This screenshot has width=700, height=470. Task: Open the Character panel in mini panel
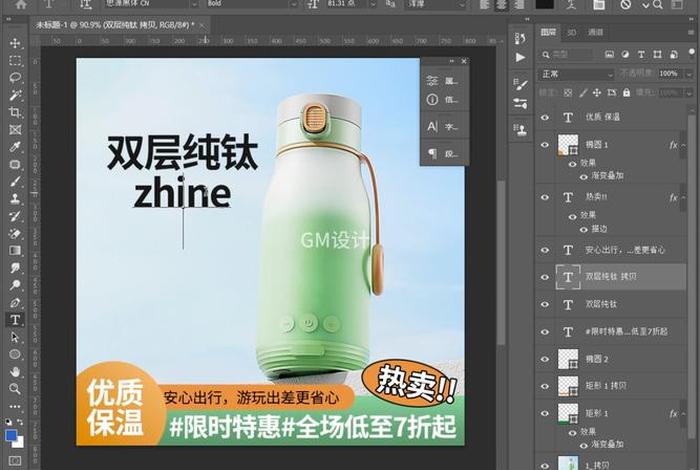444,127
